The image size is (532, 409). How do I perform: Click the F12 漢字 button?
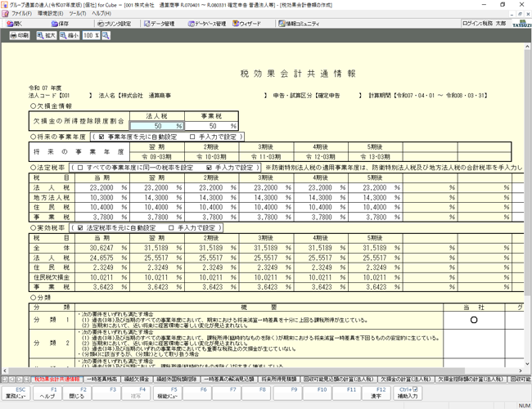pos(376,393)
